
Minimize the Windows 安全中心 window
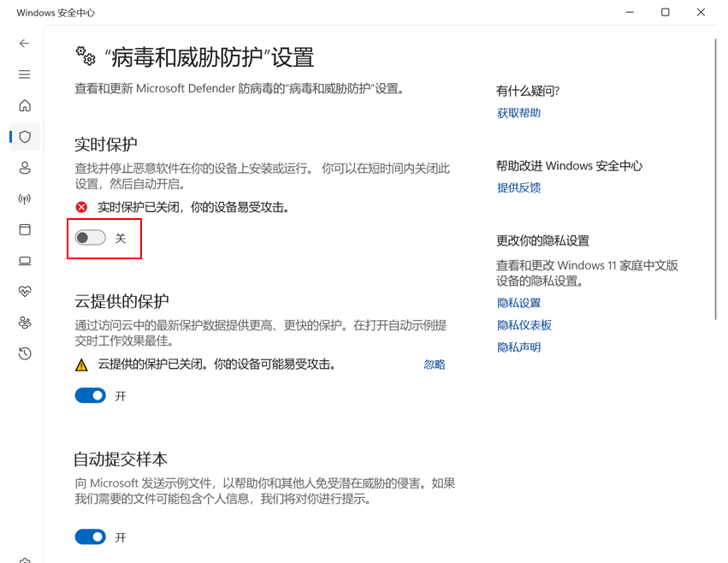pyautogui.click(x=630, y=13)
